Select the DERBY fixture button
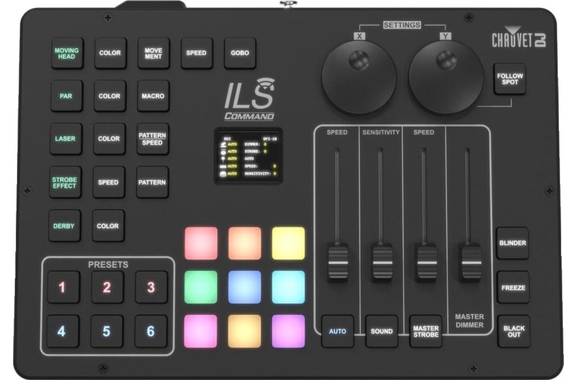Viewport: 576px width, 380px height. tap(64, 226)
